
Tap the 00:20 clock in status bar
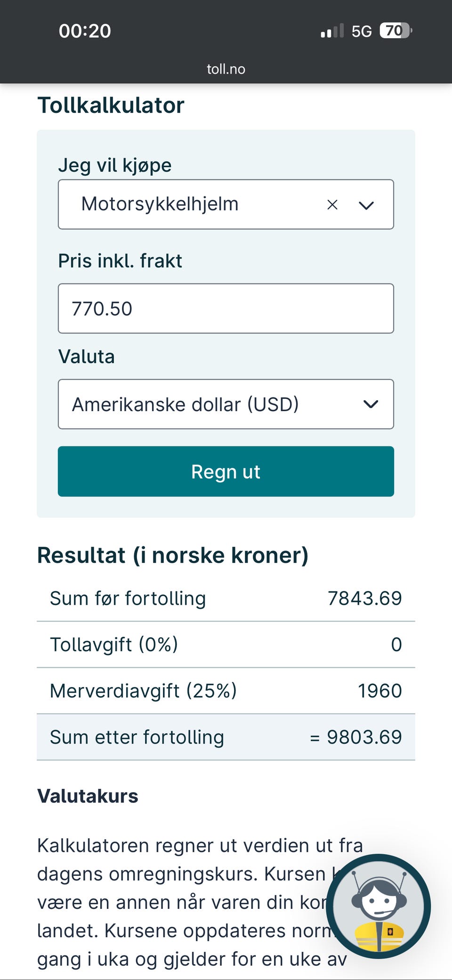click(x=85, y=31)
